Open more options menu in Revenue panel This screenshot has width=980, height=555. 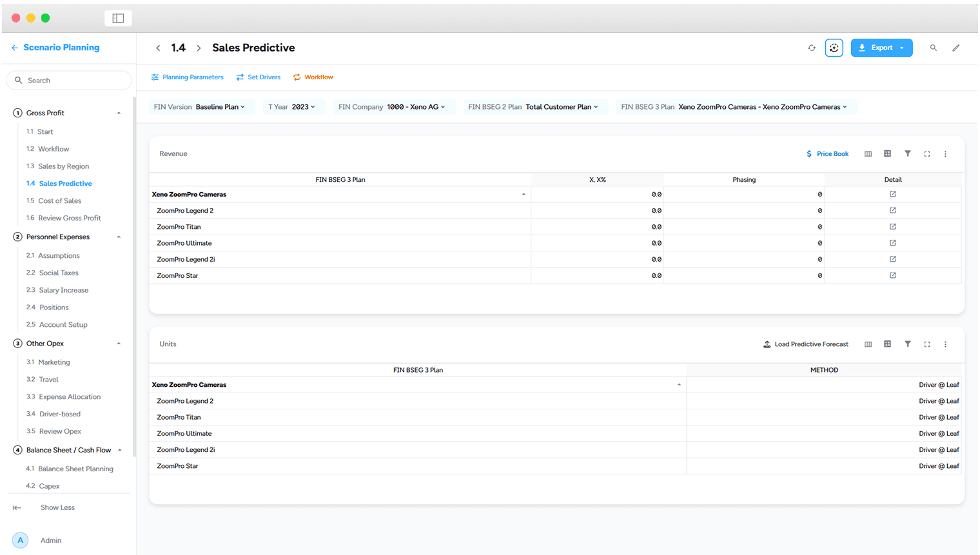pos(946,154)
